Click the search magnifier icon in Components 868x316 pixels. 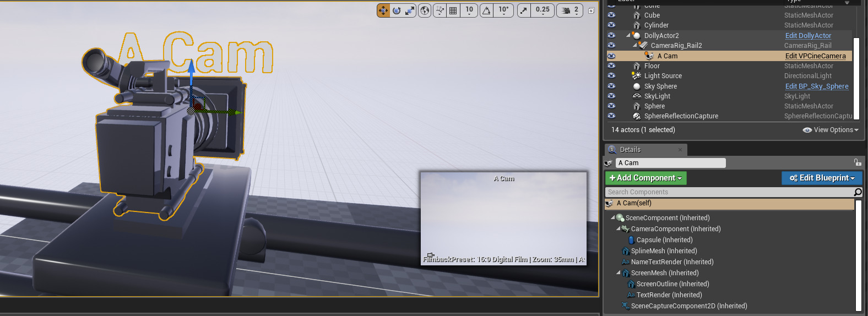tap(858, 192)
